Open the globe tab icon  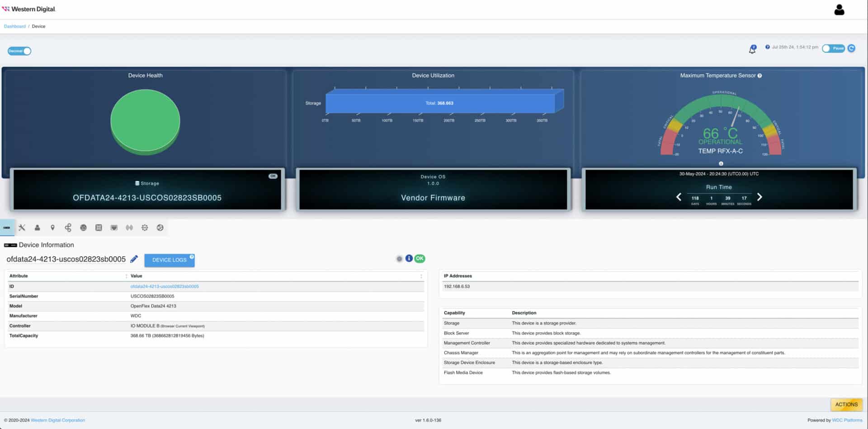[x=160, y=228]
